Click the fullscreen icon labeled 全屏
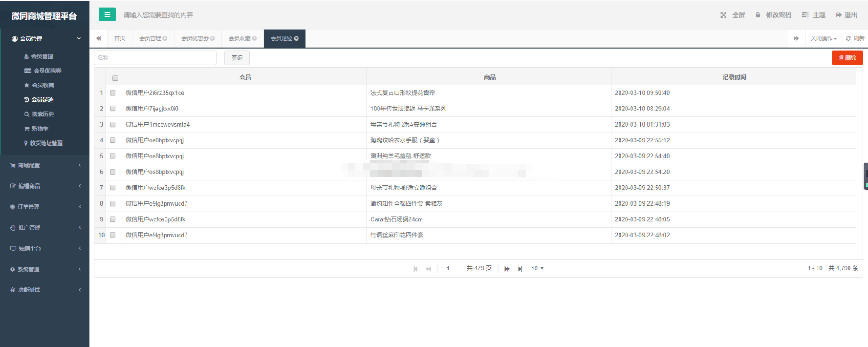This screenshot has width=868, height=347. point(733,15)
